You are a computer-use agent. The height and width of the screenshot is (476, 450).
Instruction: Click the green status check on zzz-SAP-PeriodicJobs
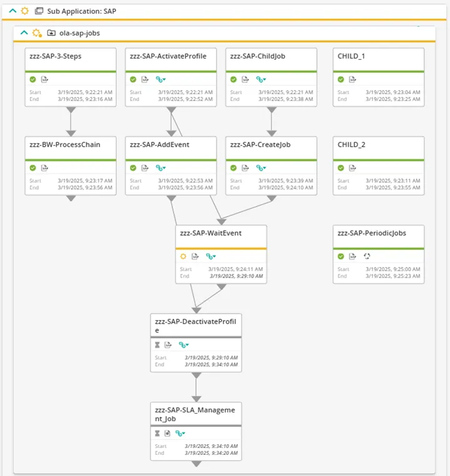pyautogui.click(x=341, y=256)
